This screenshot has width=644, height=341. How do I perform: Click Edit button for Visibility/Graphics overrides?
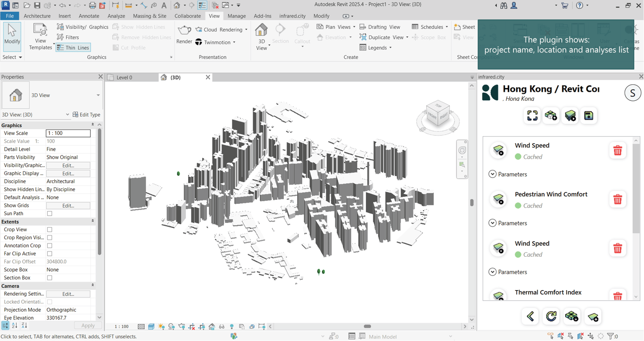point(68,165)
